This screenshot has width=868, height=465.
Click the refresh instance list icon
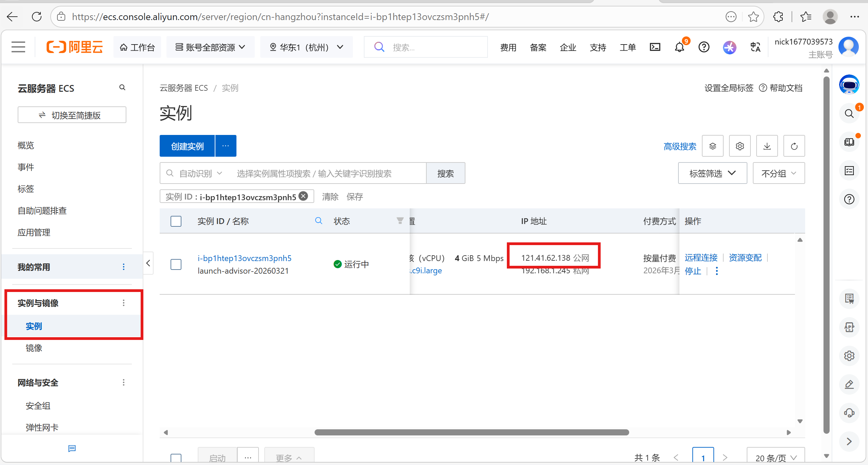[x=794, y=146]
